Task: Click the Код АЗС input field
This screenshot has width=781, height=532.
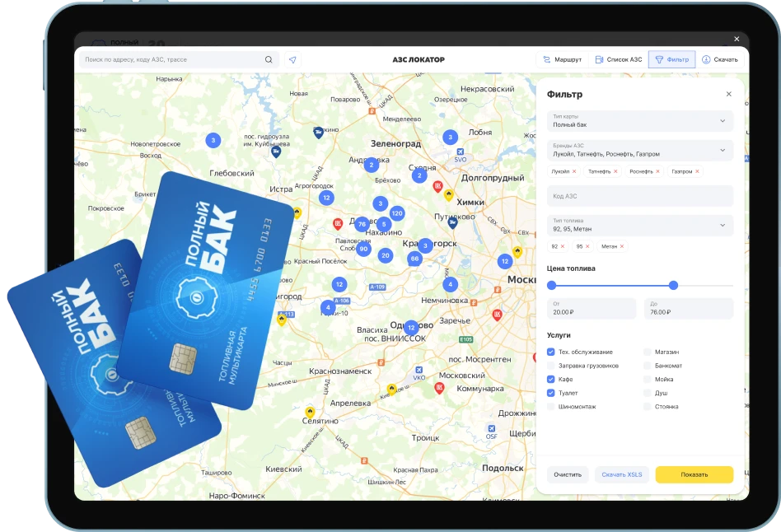Action: [x=640, y=196]
